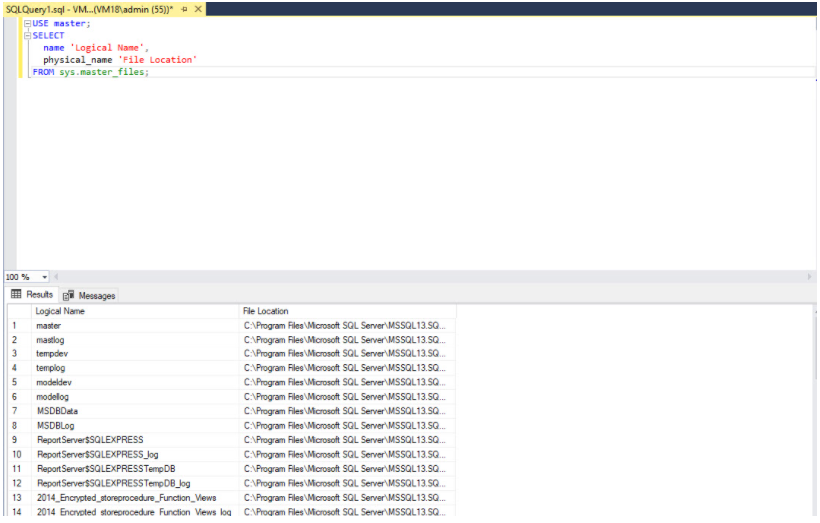Place cursor on sys.master_files in the query
The width and height of the screenshot is (820, 523).
pos(101,72)
